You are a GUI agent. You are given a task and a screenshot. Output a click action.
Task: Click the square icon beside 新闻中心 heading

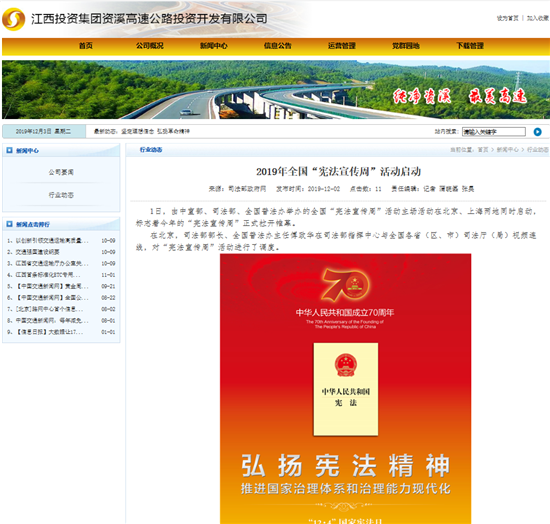click(9, 150)
